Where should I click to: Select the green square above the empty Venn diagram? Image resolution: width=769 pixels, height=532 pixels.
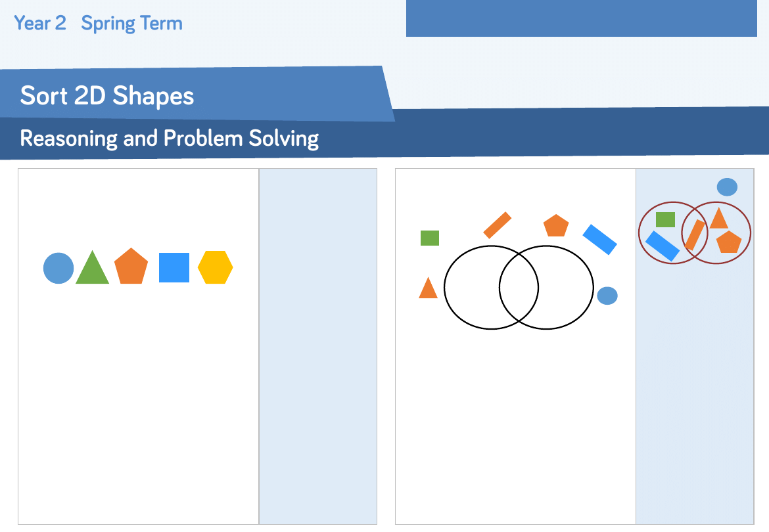coord(430,238)
